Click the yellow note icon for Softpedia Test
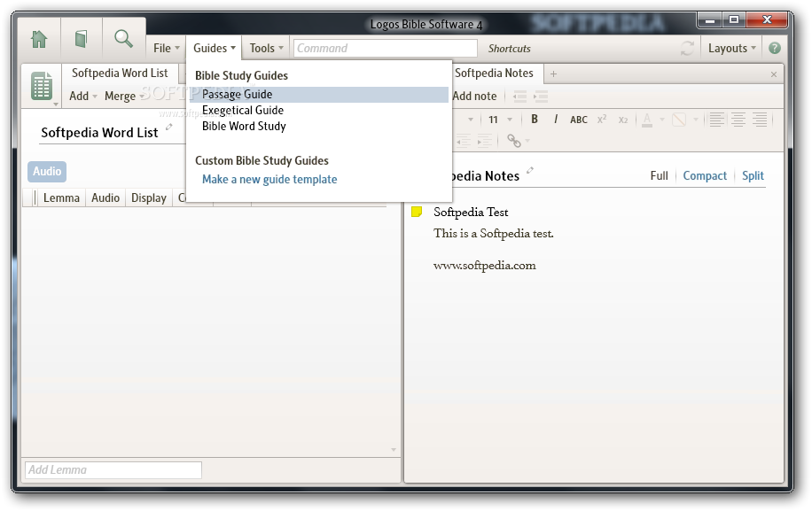 [417, 212]
